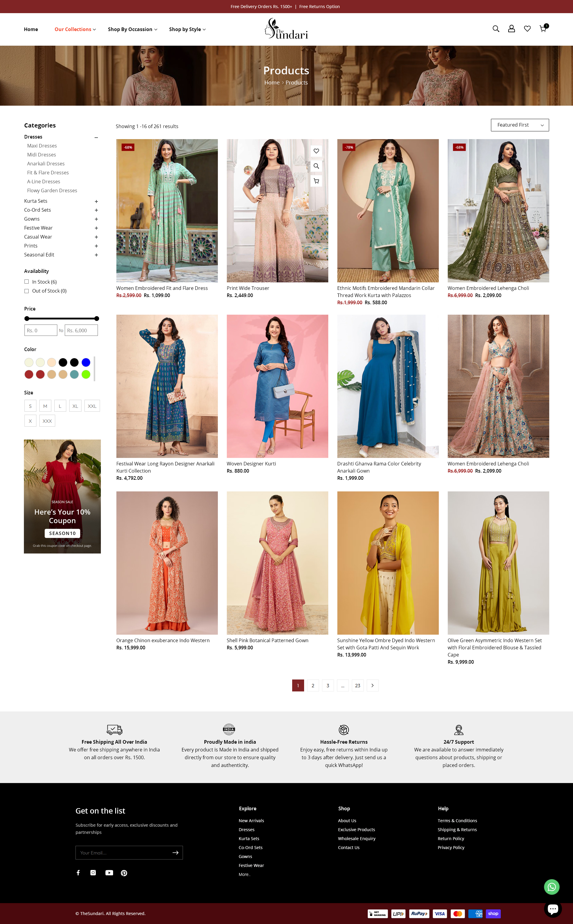Open Featured First sort dropdown
The image size is (573, 924).
pos(520,125)
